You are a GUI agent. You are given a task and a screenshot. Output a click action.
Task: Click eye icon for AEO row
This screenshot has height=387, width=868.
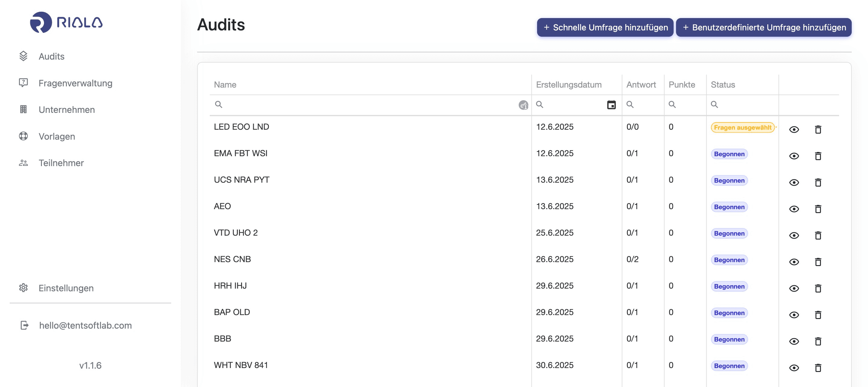(x=794, y=209)
